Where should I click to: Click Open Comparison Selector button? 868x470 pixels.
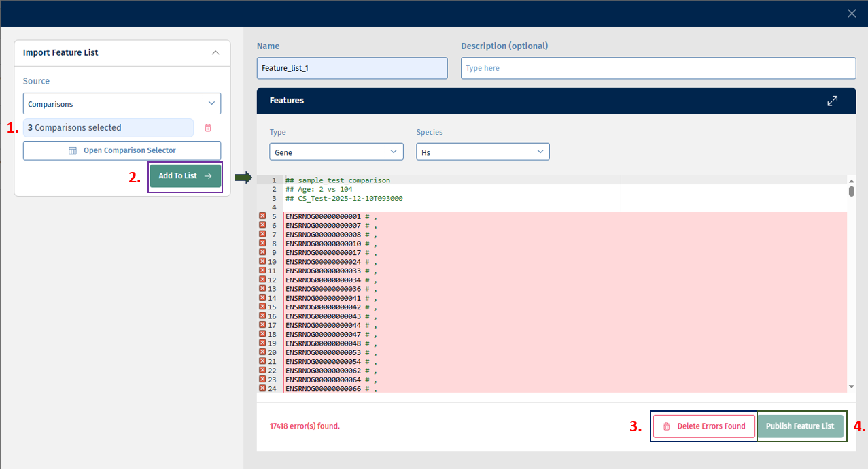tap(122, 150)
